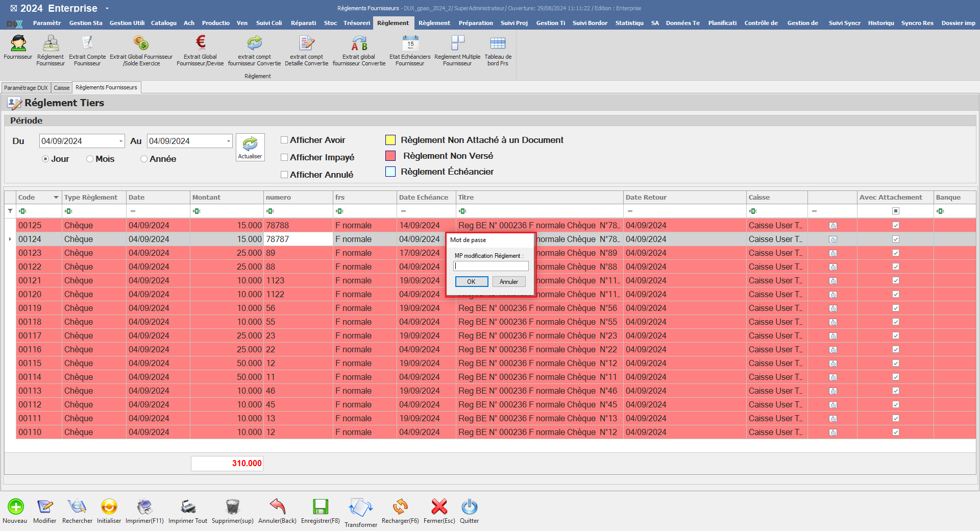Click Supprimer(sup) trash icon

[x=232, y=506]
